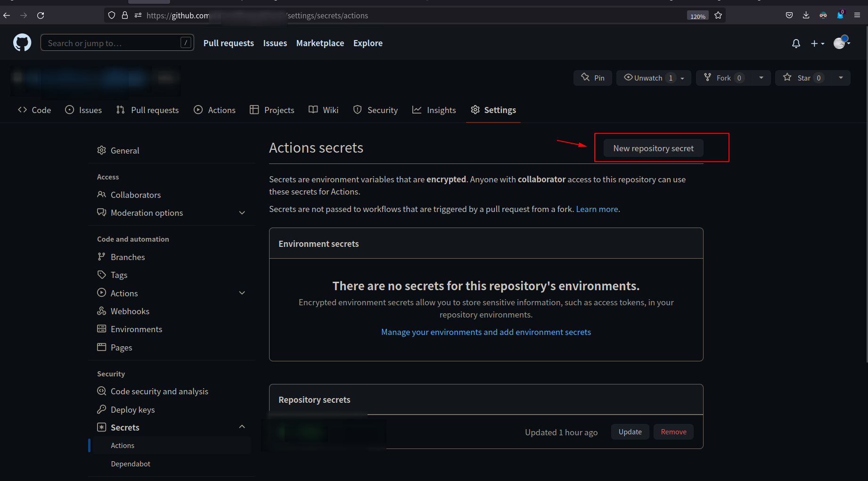Click the General gear icon
Viewport: 868px width, 481px height.
(x=101, y=150)
